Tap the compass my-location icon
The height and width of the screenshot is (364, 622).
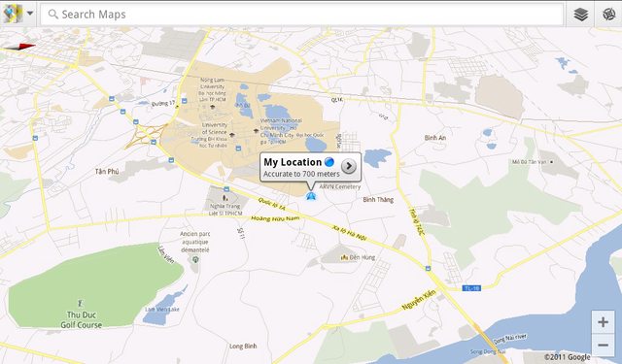pos(609,15)
